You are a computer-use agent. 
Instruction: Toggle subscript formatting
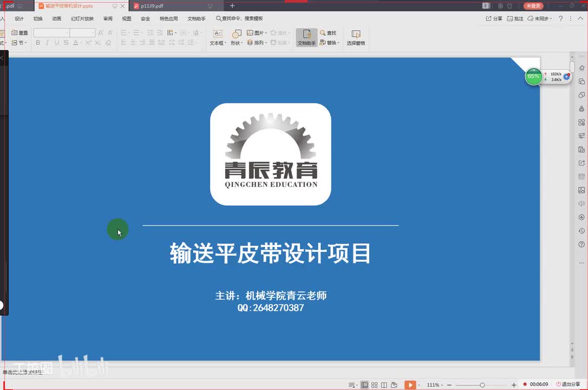point(98,43)
